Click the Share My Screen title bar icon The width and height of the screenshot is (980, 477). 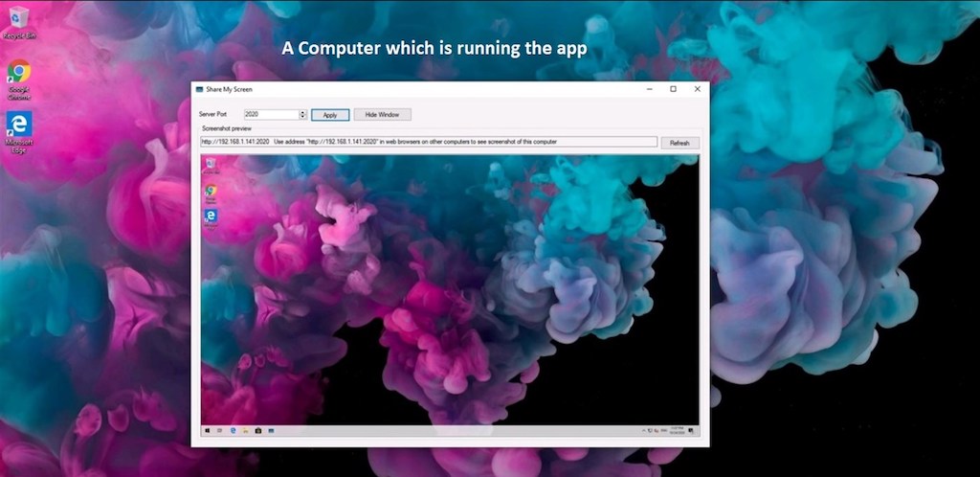coord(199,89)
